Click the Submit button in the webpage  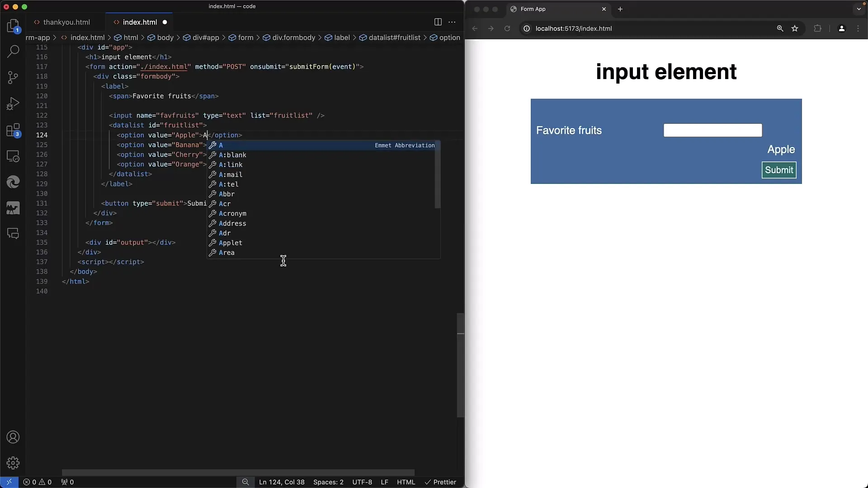tap(779, 170)
